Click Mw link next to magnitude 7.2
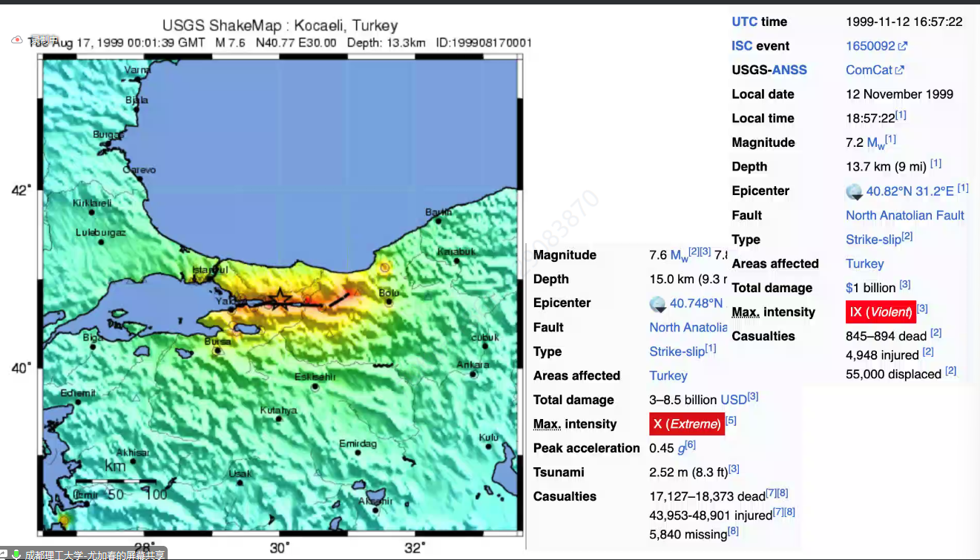Viewport: 980px width, 560px height. [x=875, y=143]
